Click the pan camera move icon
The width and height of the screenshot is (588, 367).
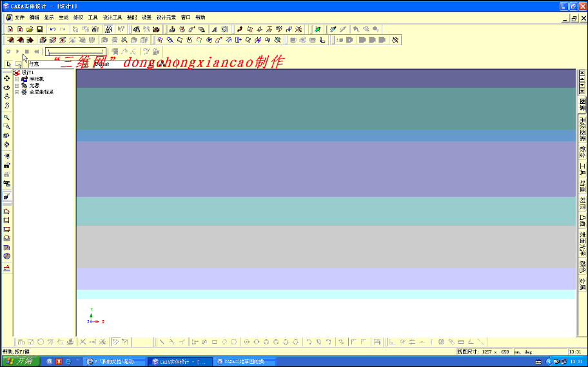[x=6, y=79]
